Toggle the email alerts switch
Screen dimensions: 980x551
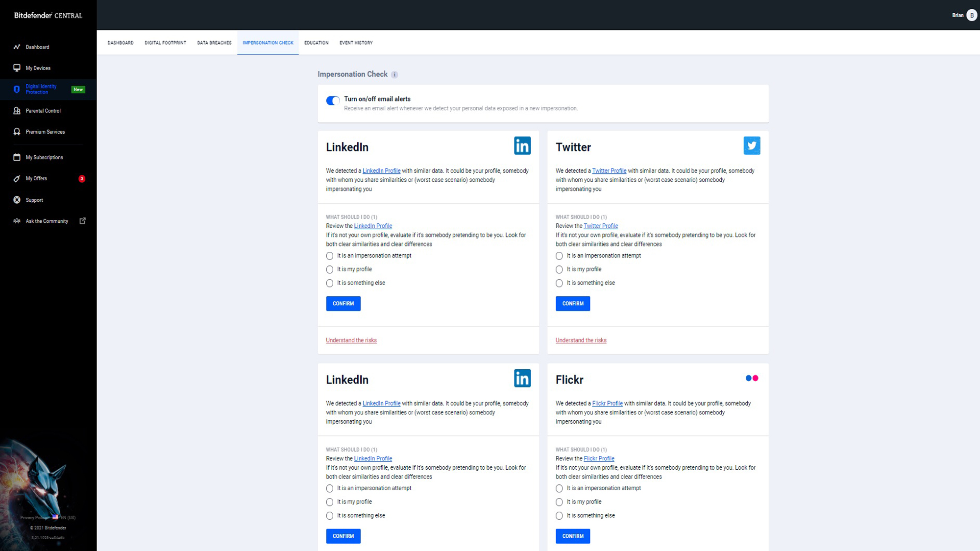333,100
